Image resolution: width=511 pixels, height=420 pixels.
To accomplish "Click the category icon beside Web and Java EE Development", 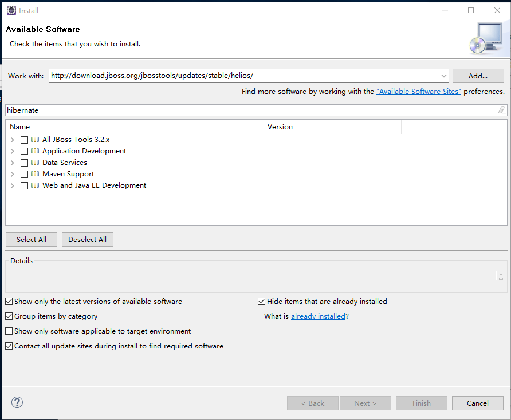I will point(35,185).
